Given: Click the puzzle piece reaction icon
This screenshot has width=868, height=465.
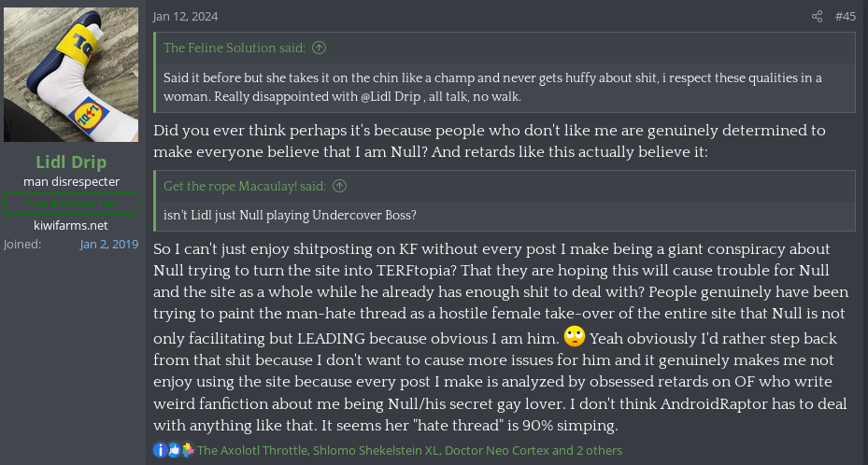Looking at the screenshot, I should click(x=187, y=450).
